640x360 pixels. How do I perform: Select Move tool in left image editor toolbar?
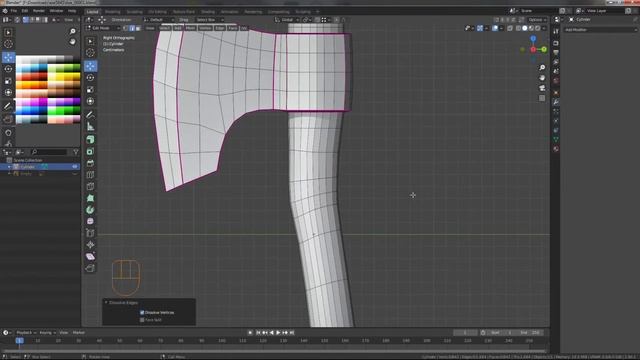(8, 58)
